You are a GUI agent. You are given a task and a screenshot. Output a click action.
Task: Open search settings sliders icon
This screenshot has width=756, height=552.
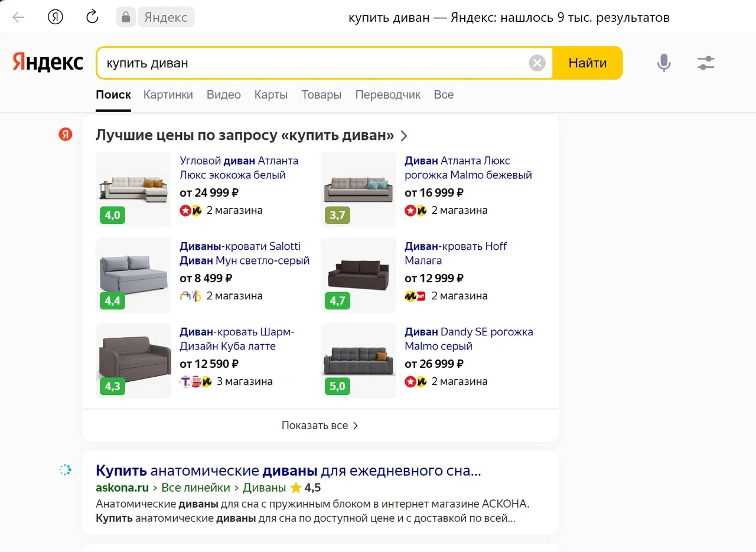pos(706,63)
